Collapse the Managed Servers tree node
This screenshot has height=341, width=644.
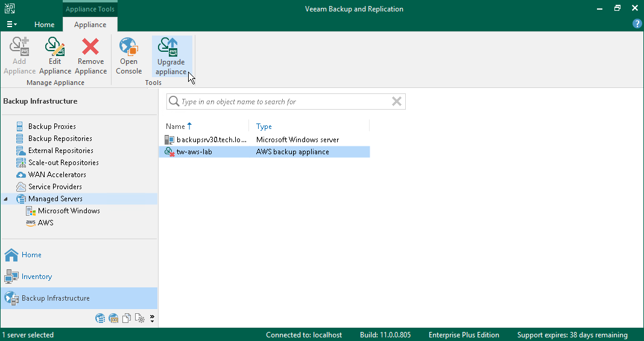point(6,199)
